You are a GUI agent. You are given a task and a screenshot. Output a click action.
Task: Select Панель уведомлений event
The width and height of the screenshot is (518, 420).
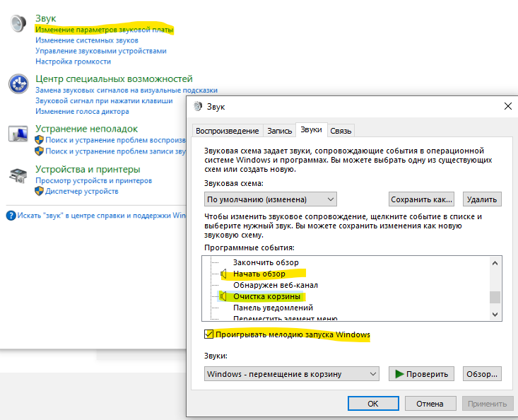coord(273,308)
